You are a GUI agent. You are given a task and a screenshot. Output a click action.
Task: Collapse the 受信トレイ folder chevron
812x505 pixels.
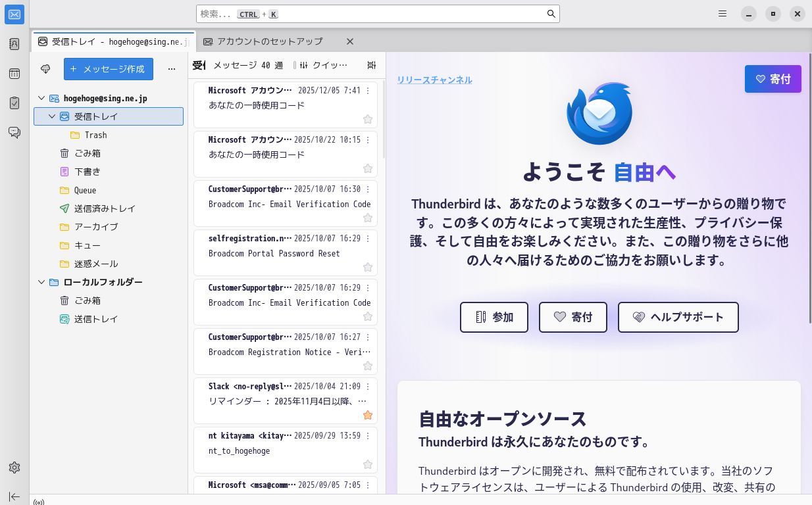(x=52, y=116)
